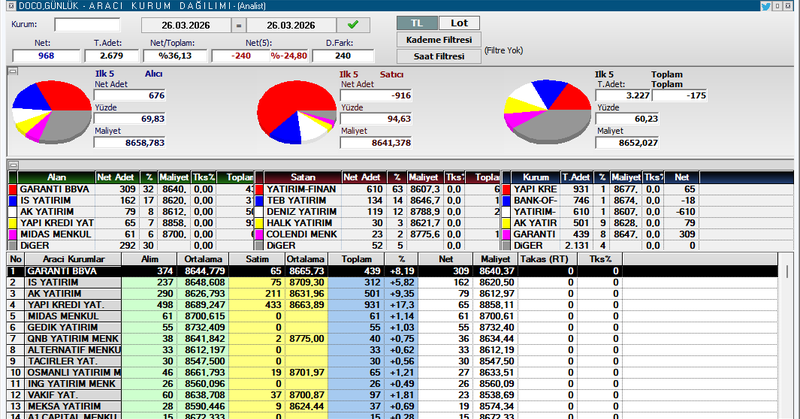Image resolution: width=800 pixels, height=419 pixels.
Task: Sort by the Kurum column header
Action: point(536,177)
